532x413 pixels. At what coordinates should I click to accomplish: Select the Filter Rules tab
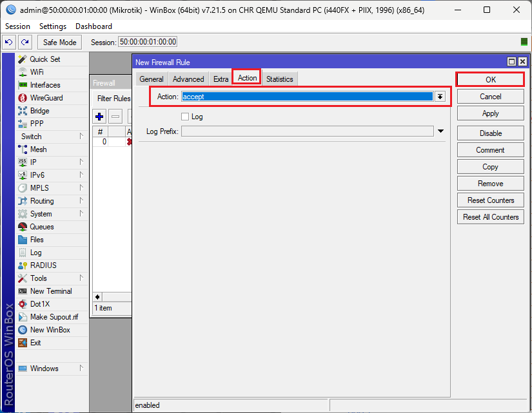113,99
